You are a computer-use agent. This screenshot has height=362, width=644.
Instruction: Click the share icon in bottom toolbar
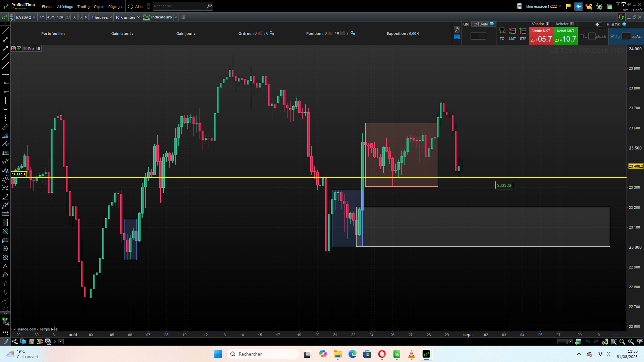point(14,342)
